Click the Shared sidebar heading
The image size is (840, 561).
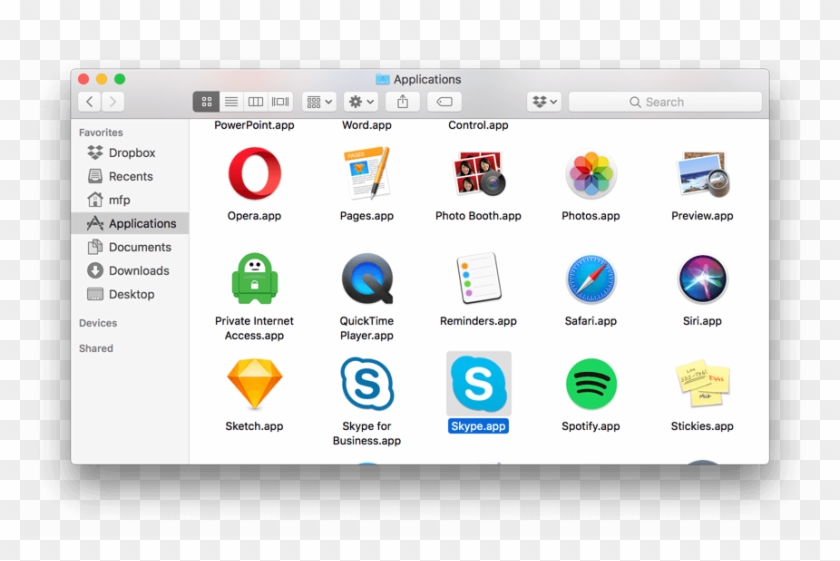[x=96, y=348]
